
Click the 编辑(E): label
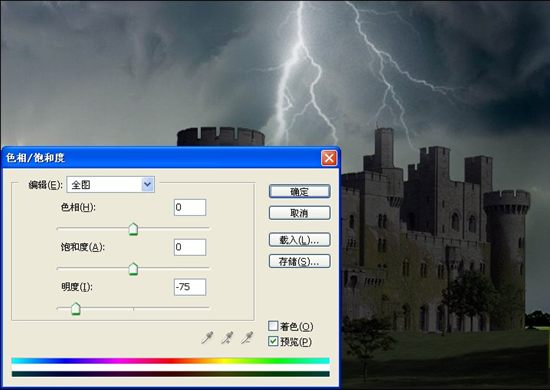click(46, 185)
